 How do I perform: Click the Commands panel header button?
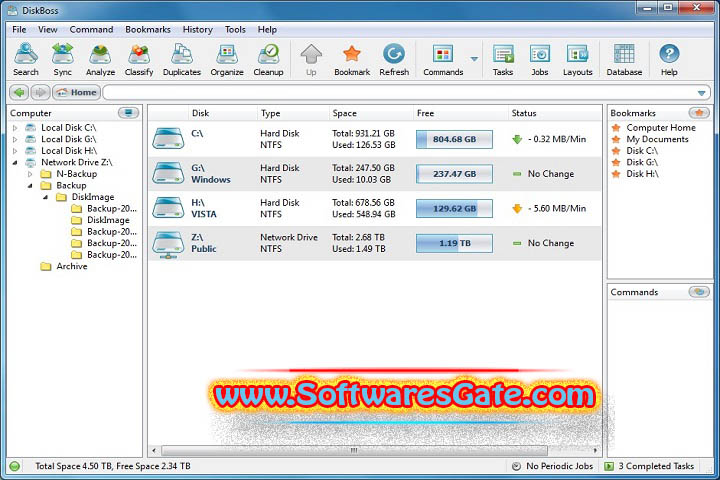699,292
